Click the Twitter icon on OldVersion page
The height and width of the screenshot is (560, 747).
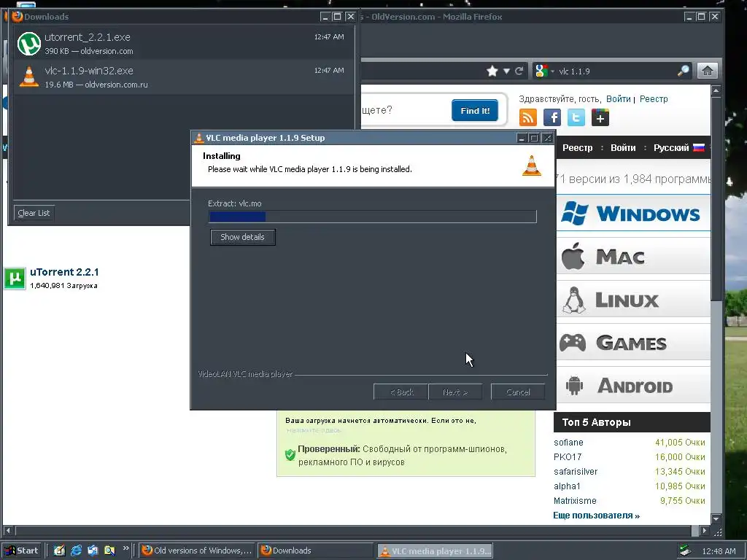(x=576, y=117)
